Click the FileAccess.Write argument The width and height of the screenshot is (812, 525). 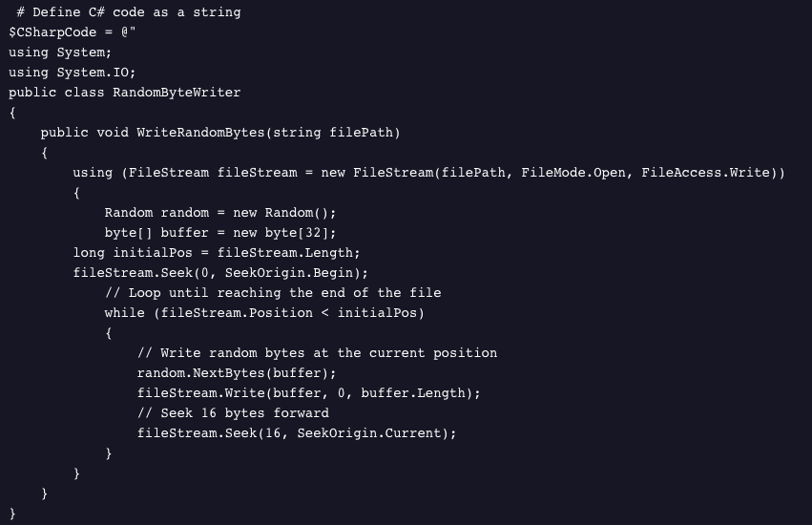(x=706, y=173)
